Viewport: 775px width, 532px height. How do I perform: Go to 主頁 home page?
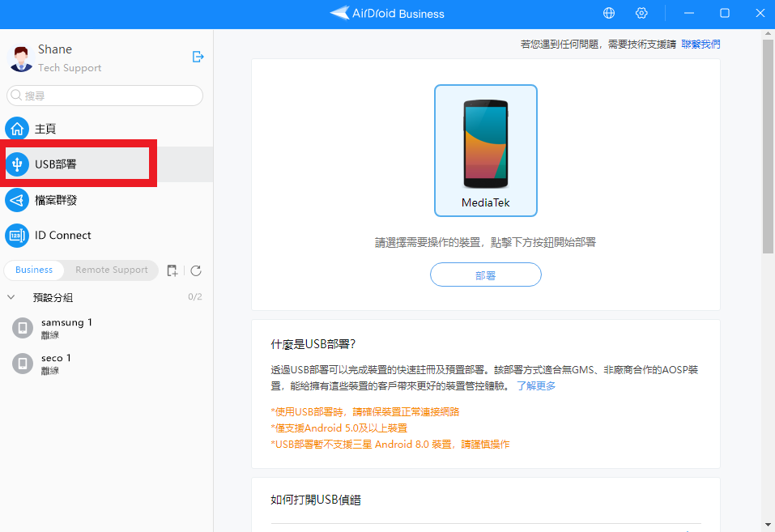106,129
